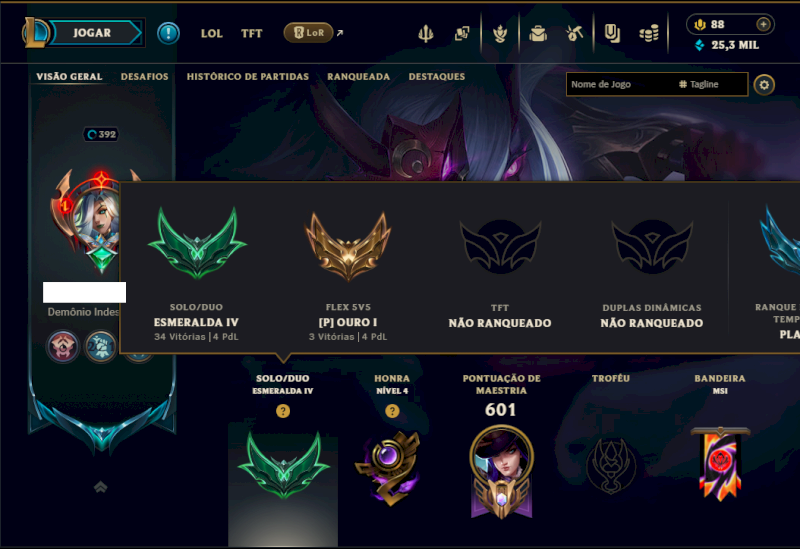
Task: Switch to the Desafios tab
Action: [144, 77]
